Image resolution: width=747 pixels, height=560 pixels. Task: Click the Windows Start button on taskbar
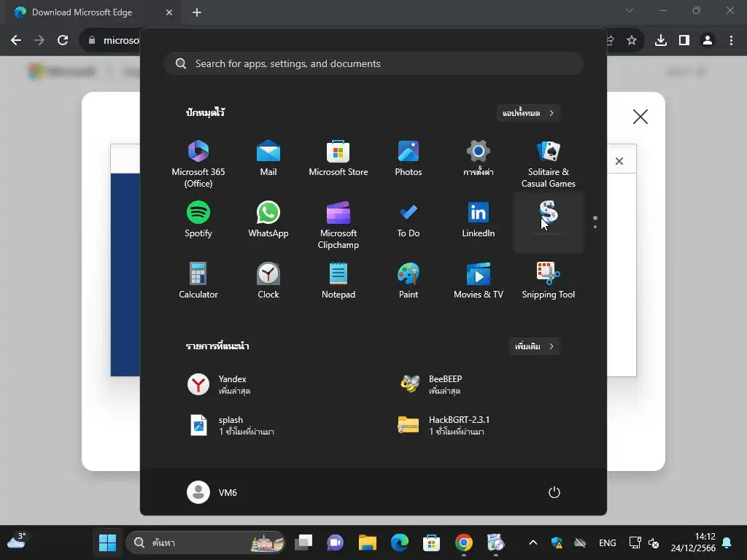[x=108, y=542]
